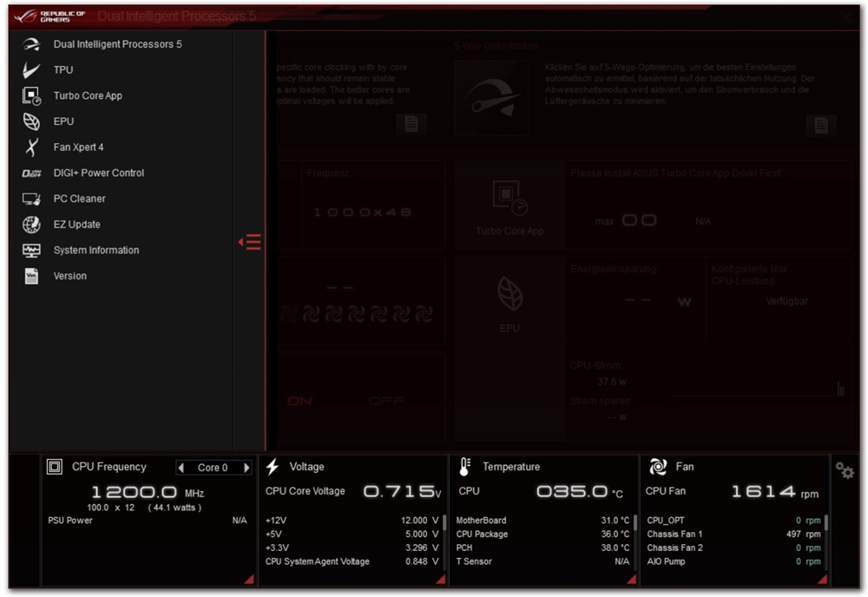This screenshot has height=597, width=868.
Task: Select TPU in the side menu
Action: coord(63,69)
